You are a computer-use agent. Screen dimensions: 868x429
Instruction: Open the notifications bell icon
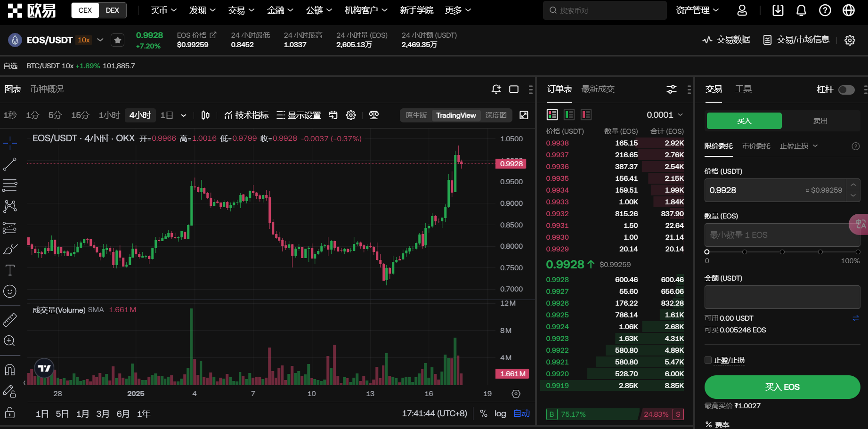(x=801, y=10)
